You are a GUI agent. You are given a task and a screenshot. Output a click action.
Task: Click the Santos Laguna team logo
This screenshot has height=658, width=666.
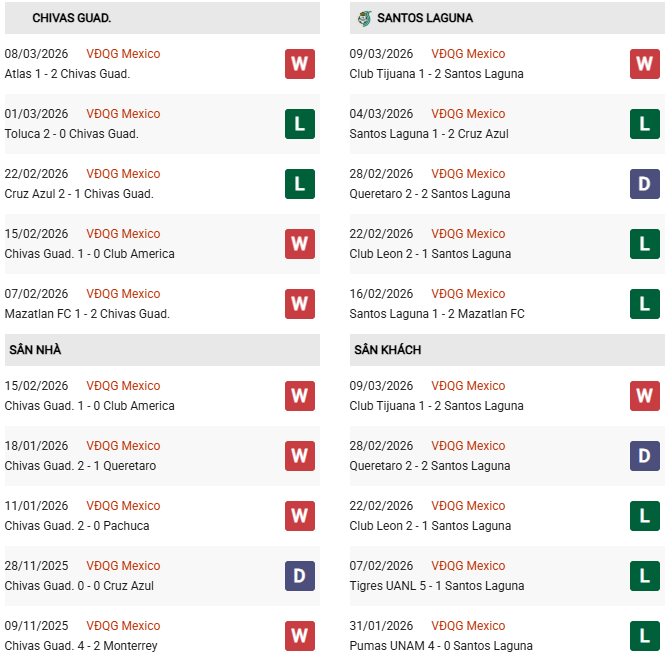364,18
